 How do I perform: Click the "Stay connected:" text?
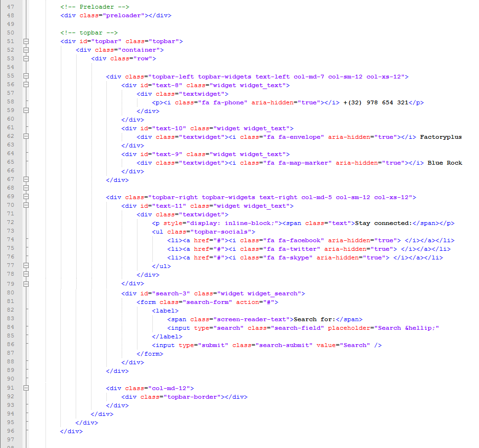[383, 223]
